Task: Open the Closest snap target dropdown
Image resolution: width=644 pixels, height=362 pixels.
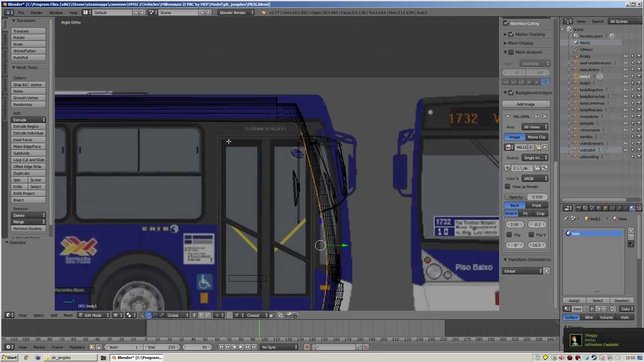Action: (257, 315)
